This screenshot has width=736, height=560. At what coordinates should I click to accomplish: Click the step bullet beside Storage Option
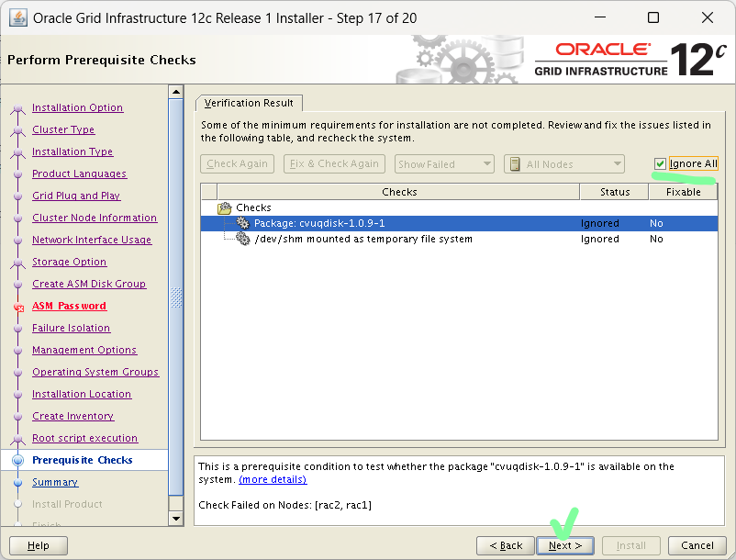[x=17, y=263]
